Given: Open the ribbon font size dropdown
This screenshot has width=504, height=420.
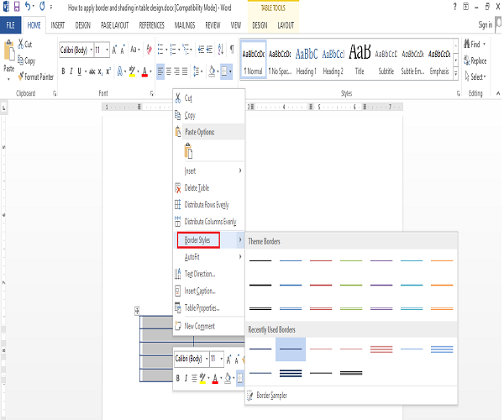Looking at the screenshot, I should tap(107, 50).
